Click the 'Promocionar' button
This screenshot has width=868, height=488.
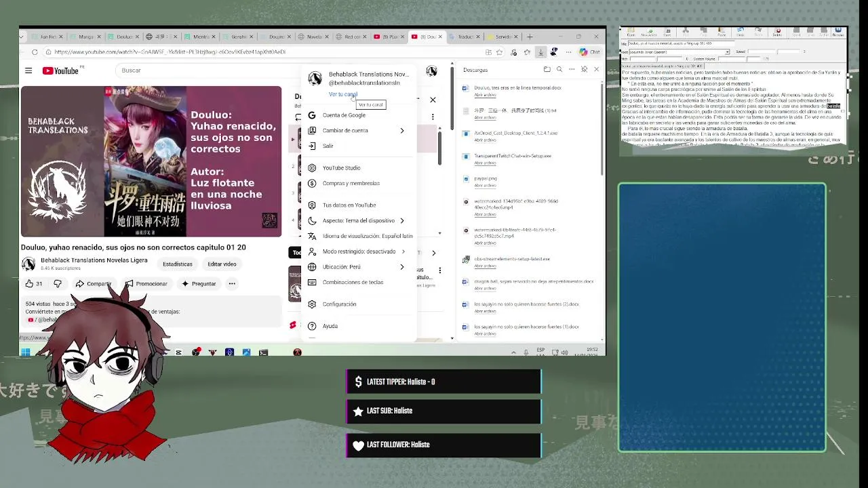coord(146,284)
